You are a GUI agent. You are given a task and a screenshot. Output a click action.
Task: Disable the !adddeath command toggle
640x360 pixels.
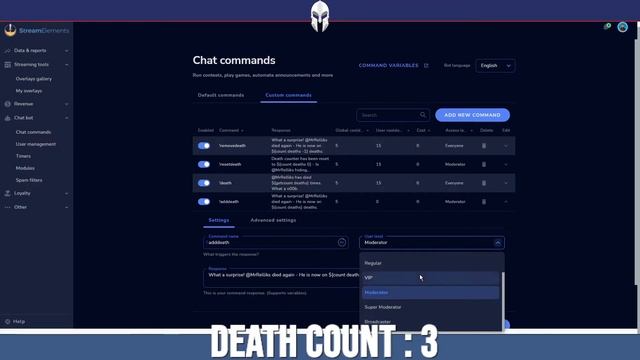pos(204,202)
